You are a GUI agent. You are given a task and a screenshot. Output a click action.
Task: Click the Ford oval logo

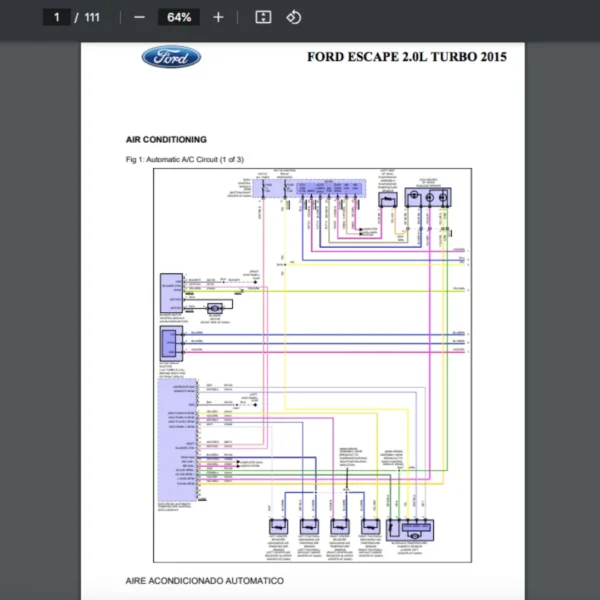click(x=171, y=57)
